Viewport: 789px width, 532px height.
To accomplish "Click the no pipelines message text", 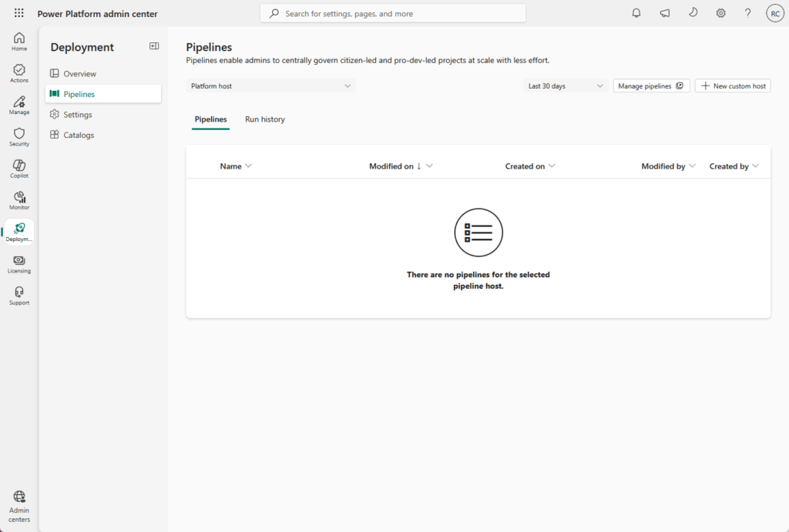I will [x=478, y=280].
